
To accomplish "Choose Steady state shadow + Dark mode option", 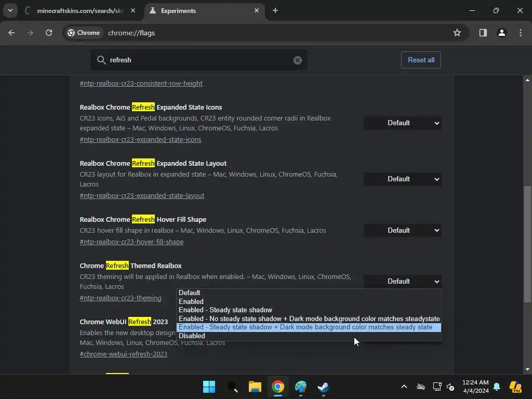I will click(x=309, y=327).
